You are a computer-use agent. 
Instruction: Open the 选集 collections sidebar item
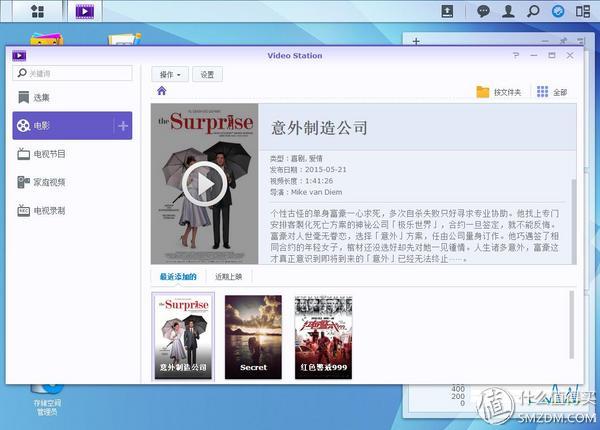[40, 98]
